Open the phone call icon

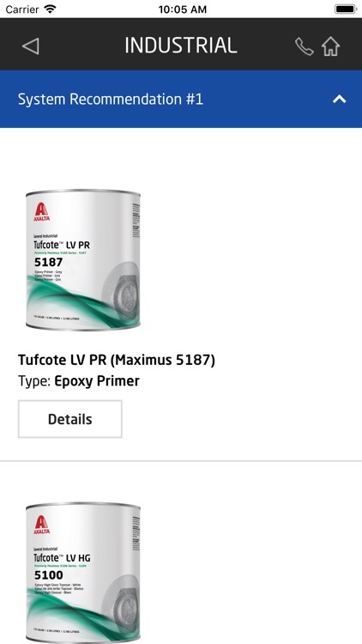[305, 46]
